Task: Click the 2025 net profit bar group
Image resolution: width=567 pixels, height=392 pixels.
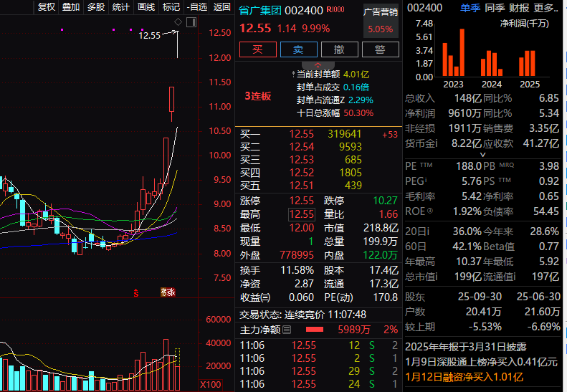Action: click(528, 63)
